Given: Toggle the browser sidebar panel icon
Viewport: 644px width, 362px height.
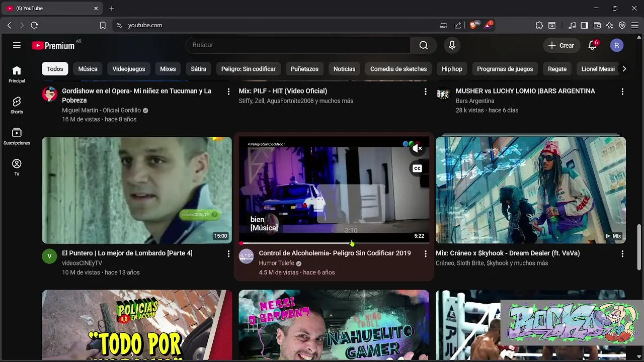Looking at the screenshot, I should (585, 25).
